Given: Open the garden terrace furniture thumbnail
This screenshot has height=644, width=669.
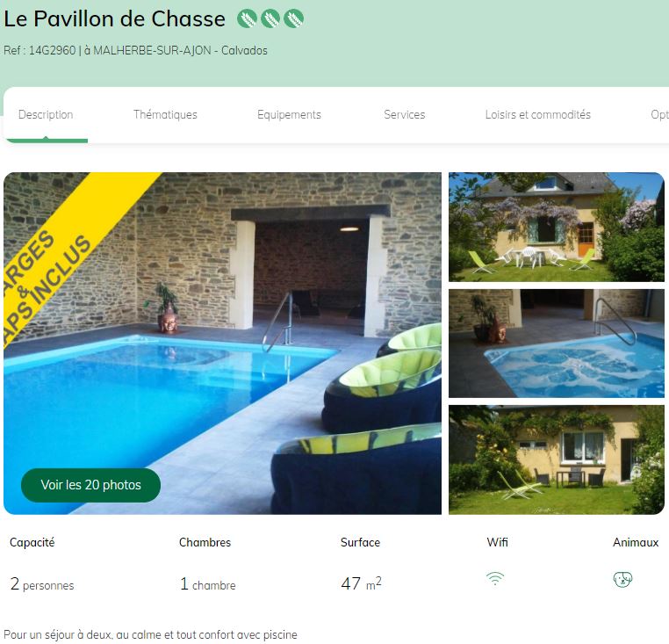Looking at the screenshot, I should coord(557,460).
